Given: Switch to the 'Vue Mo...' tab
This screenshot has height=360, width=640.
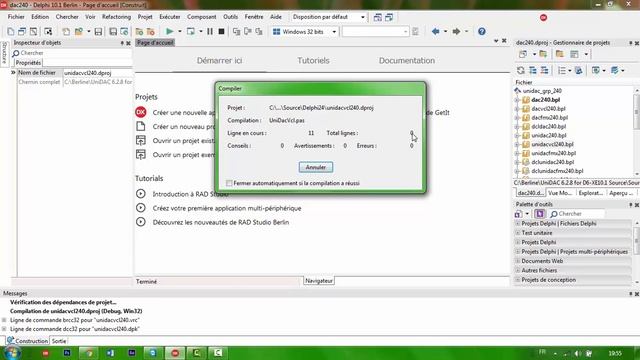Looking at the screenshot, I should (x=560, y=193).
